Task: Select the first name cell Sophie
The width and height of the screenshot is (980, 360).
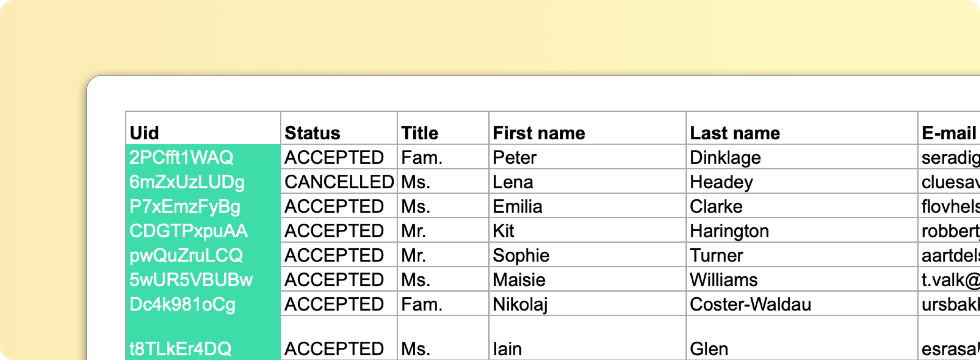Action: (x=587, y=254)
